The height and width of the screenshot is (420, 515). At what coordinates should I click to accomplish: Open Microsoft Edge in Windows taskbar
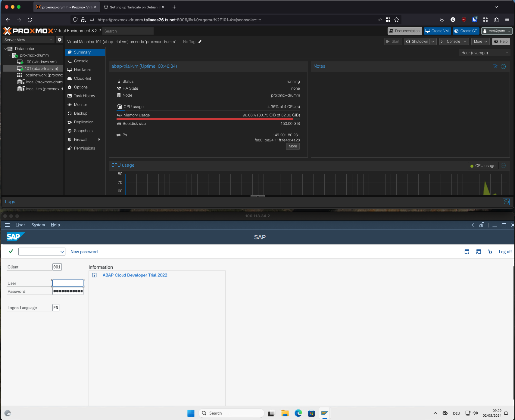coord(298,413)
